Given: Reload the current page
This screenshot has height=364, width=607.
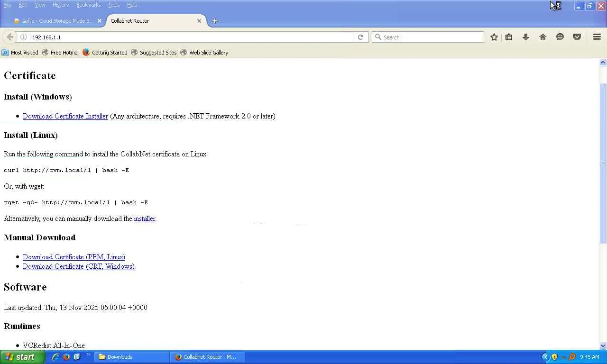Looking at the screenshot, I should tap(360, 37).
